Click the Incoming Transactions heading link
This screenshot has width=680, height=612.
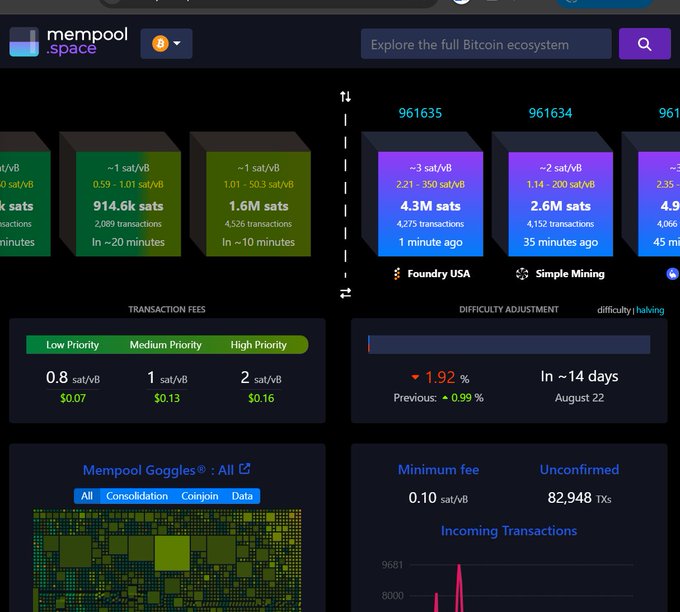(x=509, y=531)
